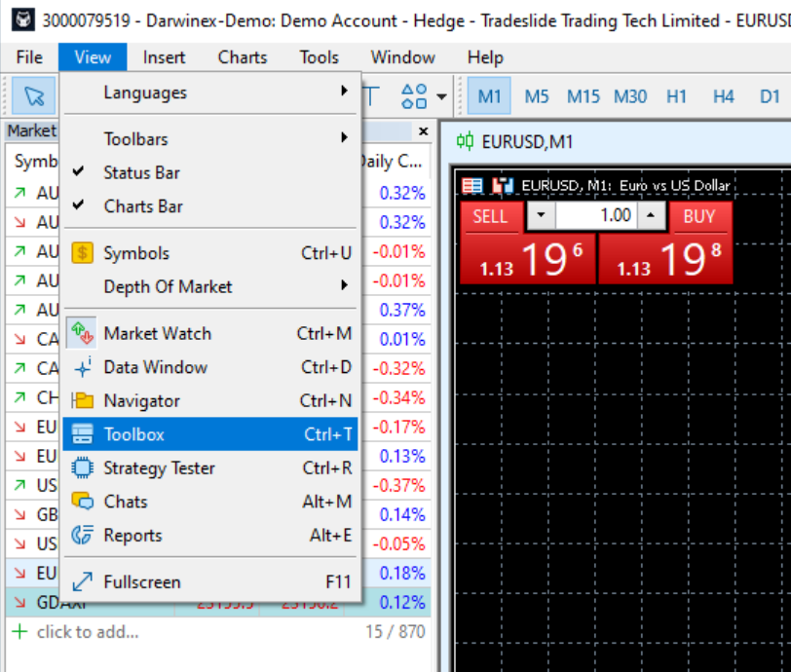Image resolution: width=791 pixels, height=672 pixels.
Task: Switch to M1 timeframe
Action: (x=489, y=95)
